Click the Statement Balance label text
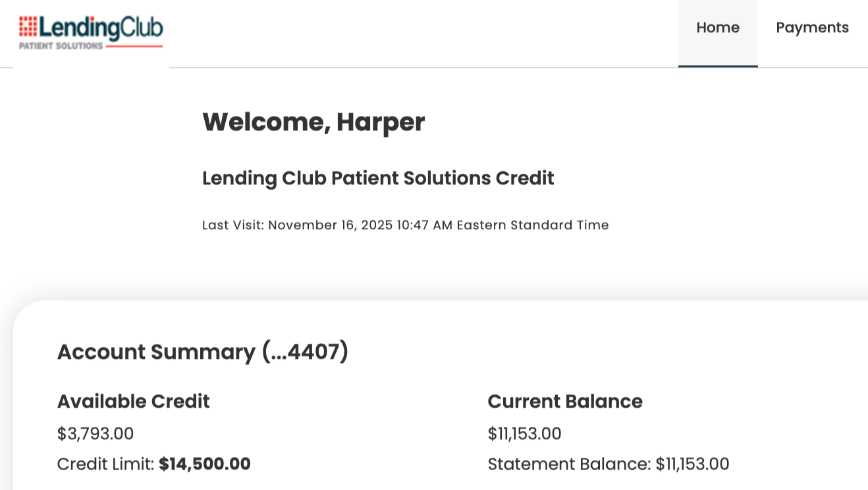 569,464
